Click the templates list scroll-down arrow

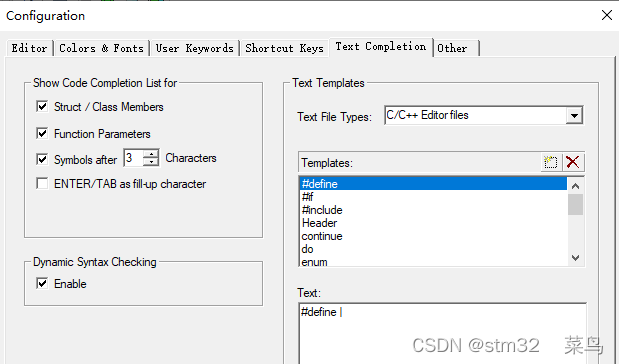(576, 258)
